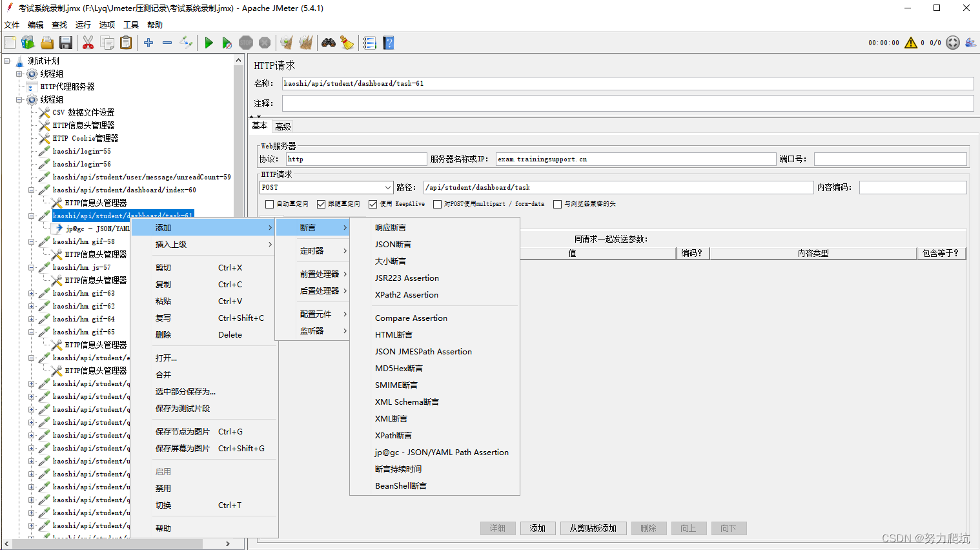
Task: Click the 服务器名称或IP input field
Action: [x=636, y=159]
